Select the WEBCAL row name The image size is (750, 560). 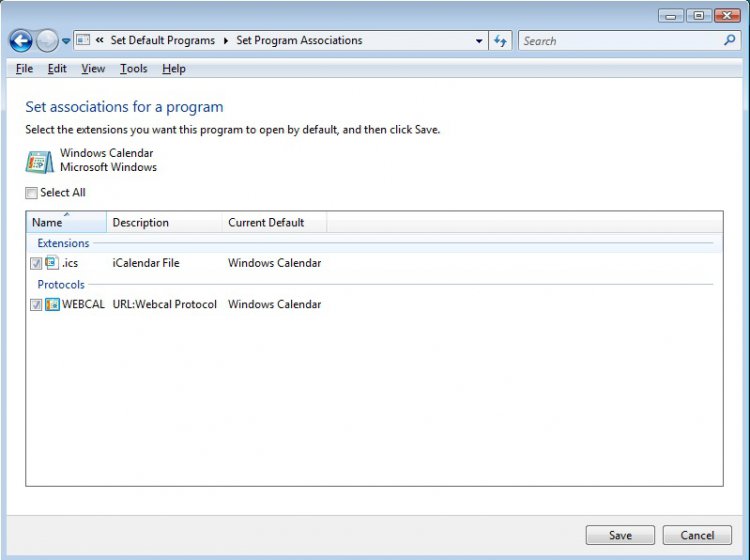click(x=83, y=304)
